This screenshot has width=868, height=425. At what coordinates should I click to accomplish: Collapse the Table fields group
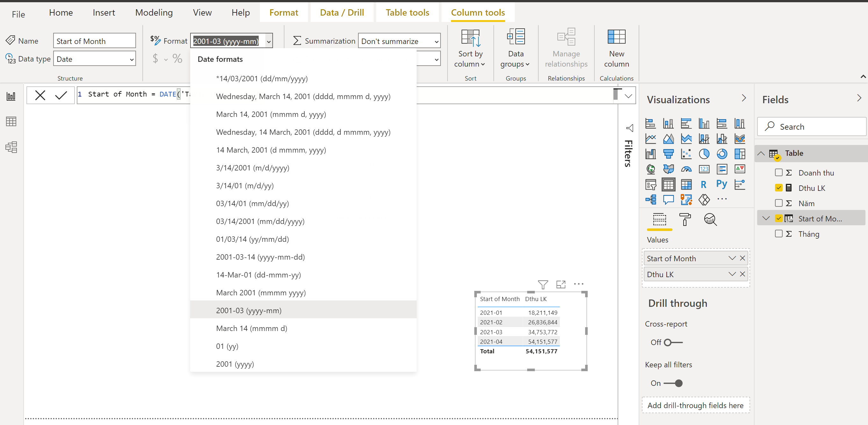tap(761, 153)
